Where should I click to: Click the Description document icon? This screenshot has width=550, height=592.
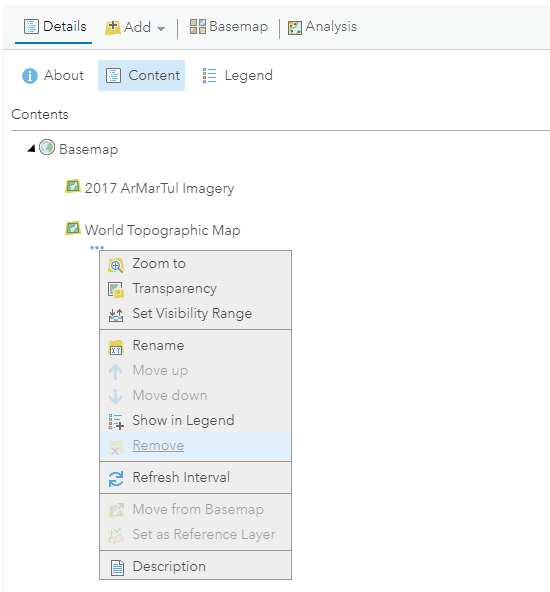click(x=117, y=567)
